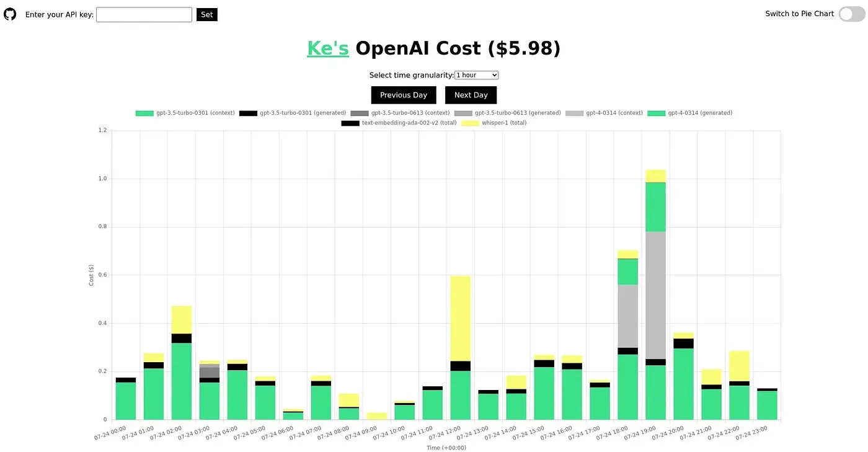
Task: Select the yellow whisper segment of 12:00 bar
Action: coord(461,318)
